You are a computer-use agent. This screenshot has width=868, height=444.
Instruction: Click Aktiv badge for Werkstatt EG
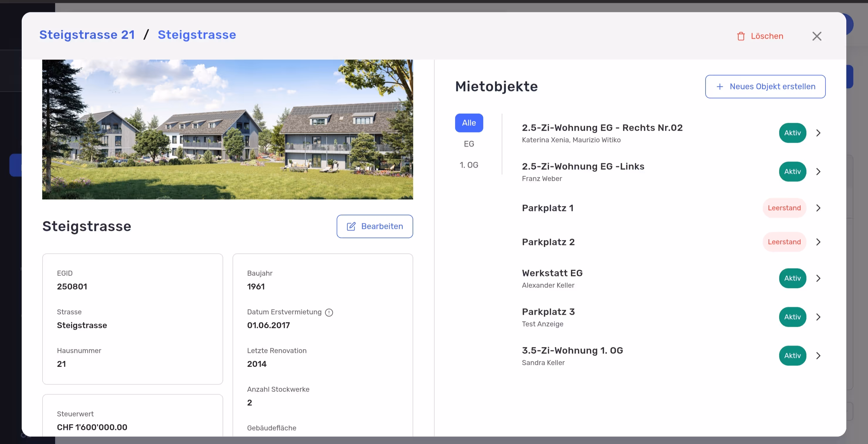pyautogui.click(x=792, y=278)
